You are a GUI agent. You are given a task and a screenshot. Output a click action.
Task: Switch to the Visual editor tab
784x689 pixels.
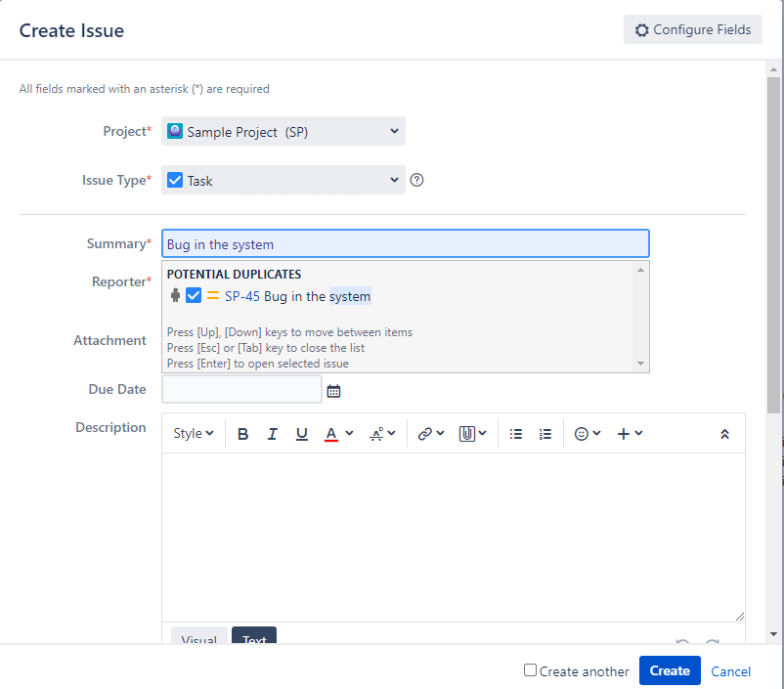(x=199, y=635)
